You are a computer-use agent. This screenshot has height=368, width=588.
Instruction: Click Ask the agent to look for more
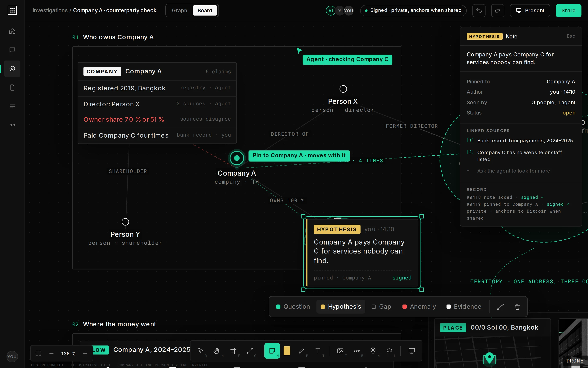point(513,171)
